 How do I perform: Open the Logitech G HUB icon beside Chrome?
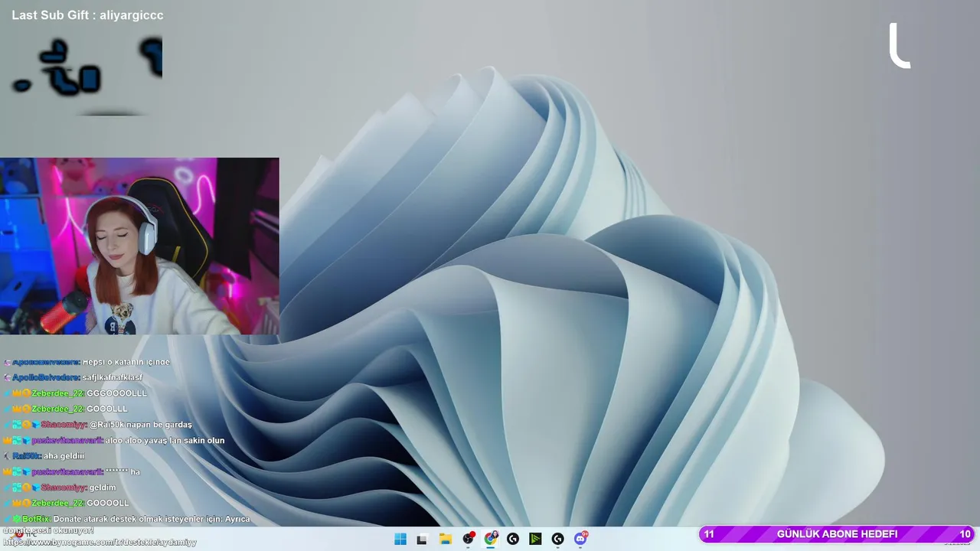(513, 539)
